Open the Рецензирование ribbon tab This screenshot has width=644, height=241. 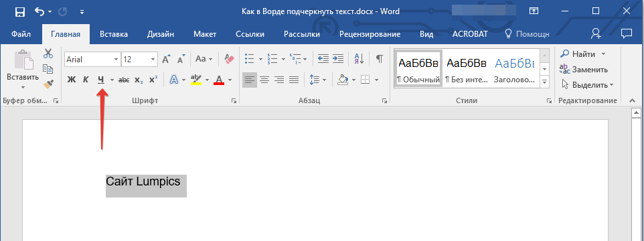click(370, 35)
